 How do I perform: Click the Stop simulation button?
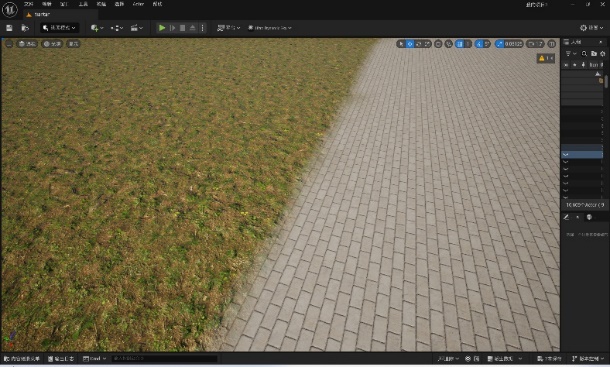tap(182, 28)
